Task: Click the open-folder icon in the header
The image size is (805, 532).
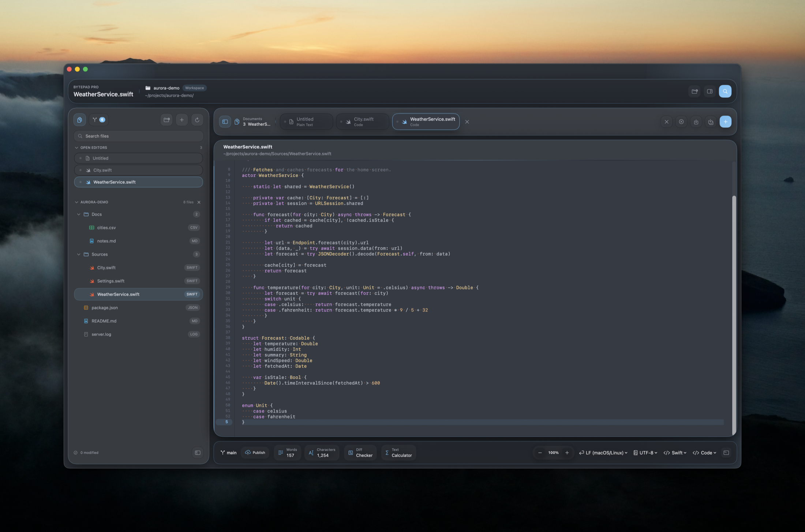Action: tap(694, 91)
